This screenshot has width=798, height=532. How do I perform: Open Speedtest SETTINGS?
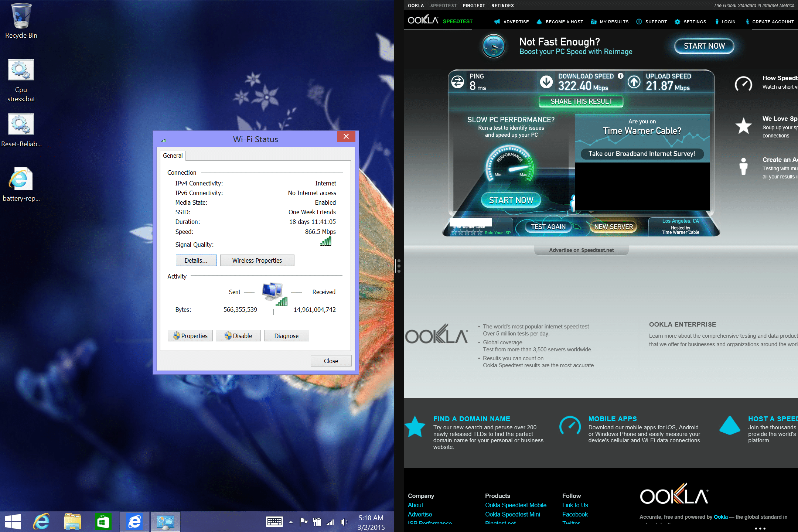click(690, 22)
